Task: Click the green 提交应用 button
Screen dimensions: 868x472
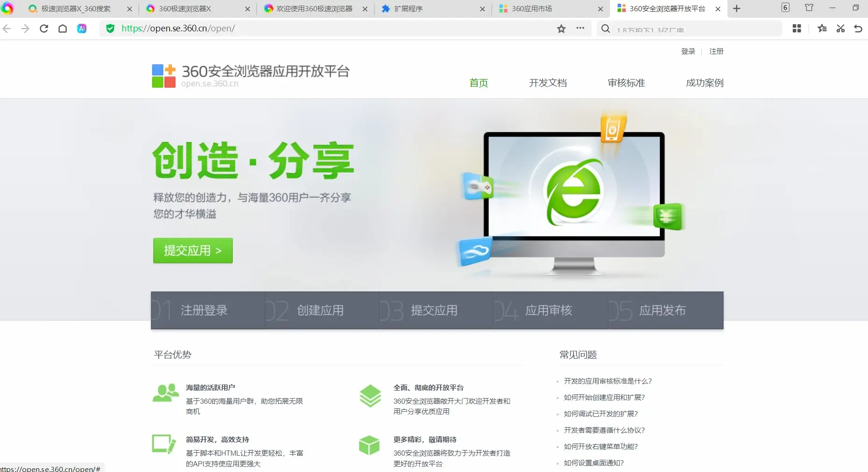Action: (x=193, y=251)
